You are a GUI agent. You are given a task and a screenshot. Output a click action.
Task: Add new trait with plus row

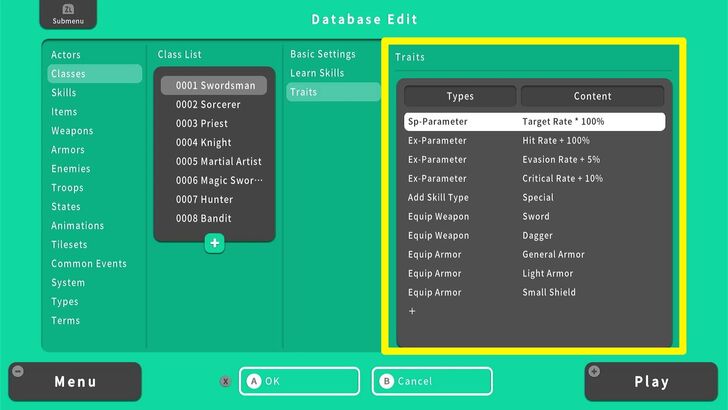point(412,311)
